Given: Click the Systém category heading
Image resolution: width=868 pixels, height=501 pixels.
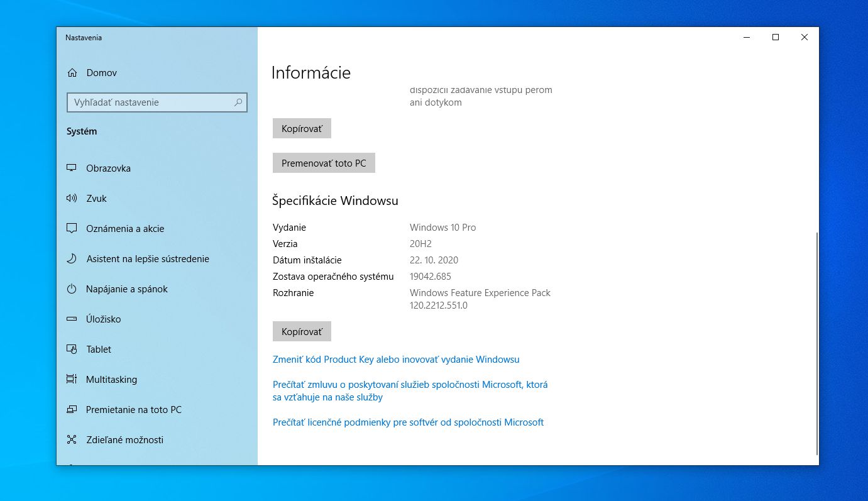Looking at the screenshot, I should click(82, 131).
